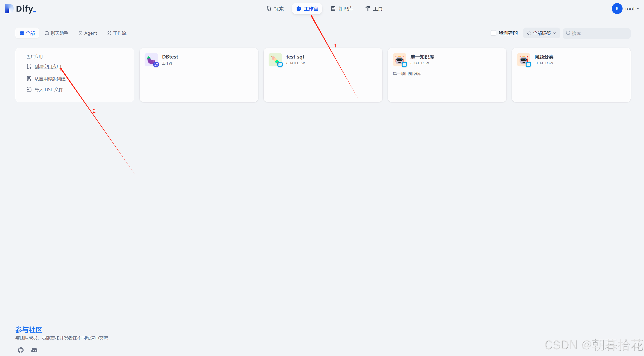Expand the 全部标签 dropdown
This screenshot has height=356, width=644.
coord(541,33)
